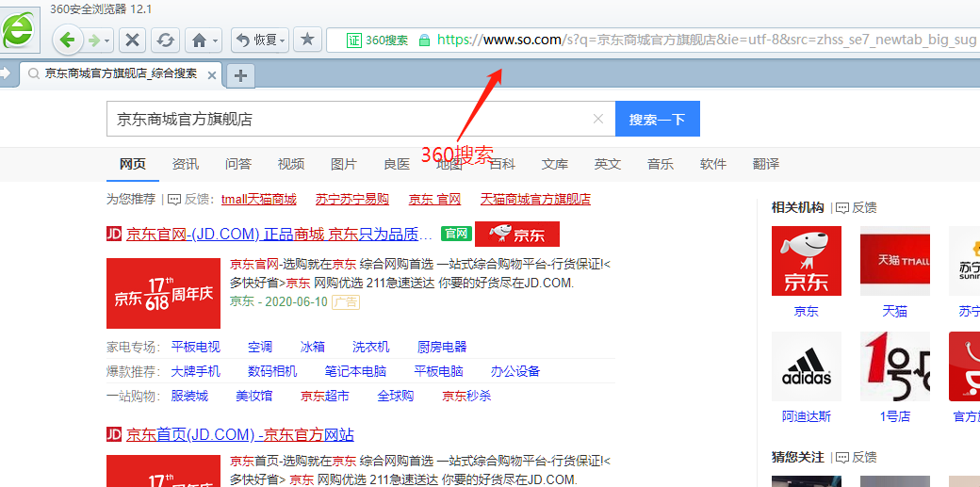Switch to the 视频 category
This screenshot has height=487, width=980.
pos(291,165)
